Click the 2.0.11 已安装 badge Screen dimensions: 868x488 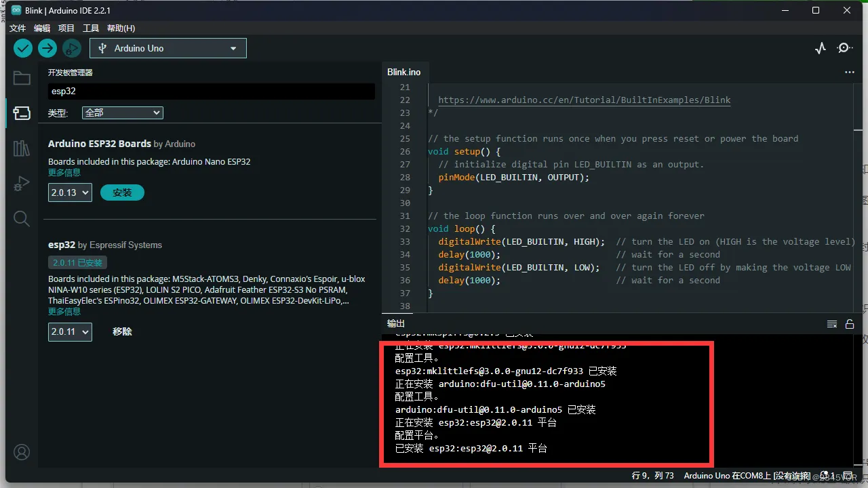77,262
